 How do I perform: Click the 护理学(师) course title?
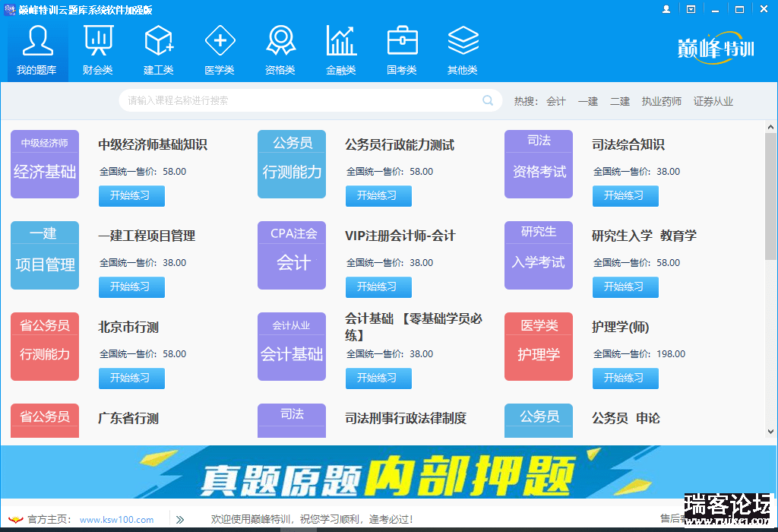[621, 327]
